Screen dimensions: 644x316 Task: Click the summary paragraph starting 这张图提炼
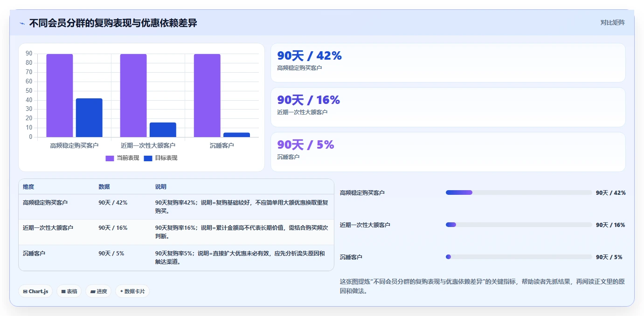click(482, 287)
